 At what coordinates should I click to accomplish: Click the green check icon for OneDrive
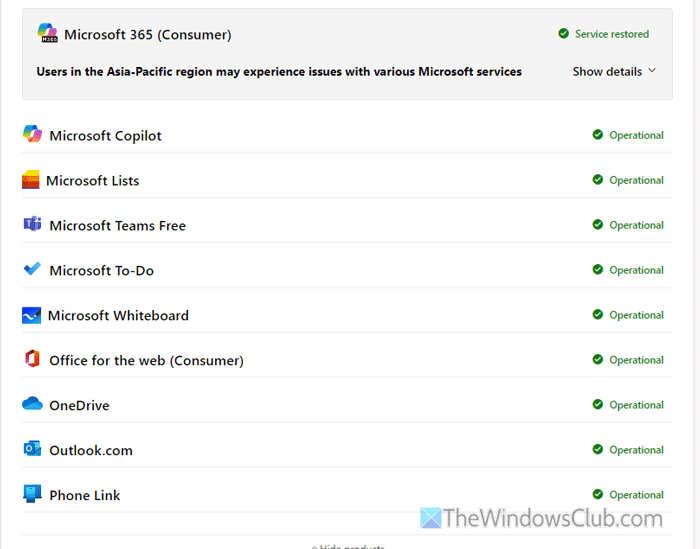pos(598,404)
